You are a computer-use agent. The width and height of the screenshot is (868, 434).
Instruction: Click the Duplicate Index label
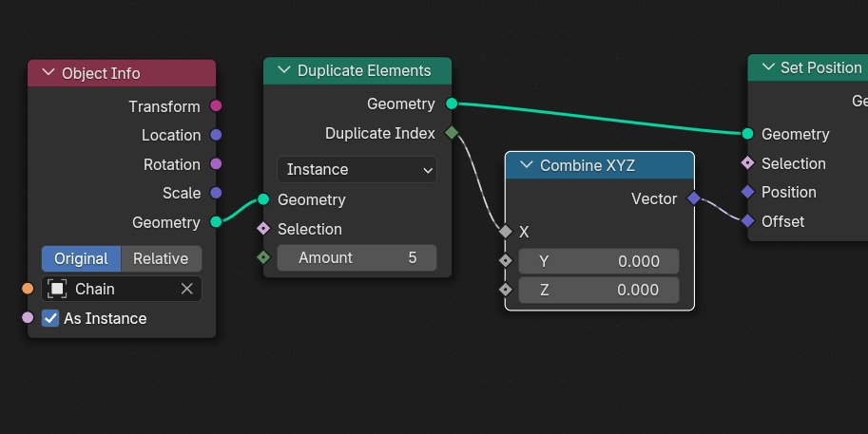[379, 133]
